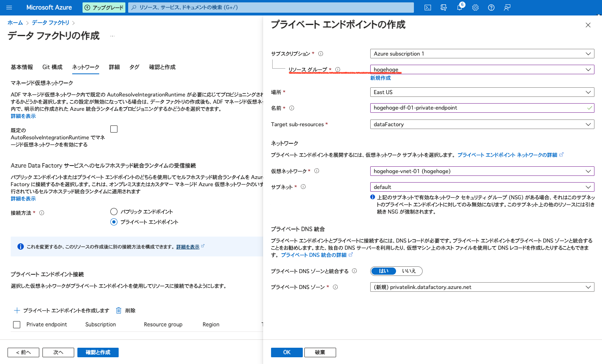Open the 仮想ネットワーク dropdown
The height and width of the screenshot is (364, 602).
482,171
